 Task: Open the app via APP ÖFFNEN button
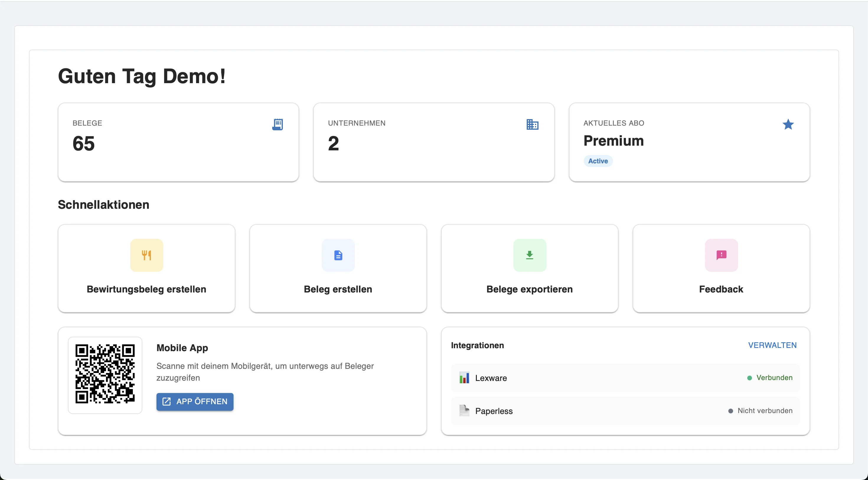pyautogui.click(x=195, y=401)
